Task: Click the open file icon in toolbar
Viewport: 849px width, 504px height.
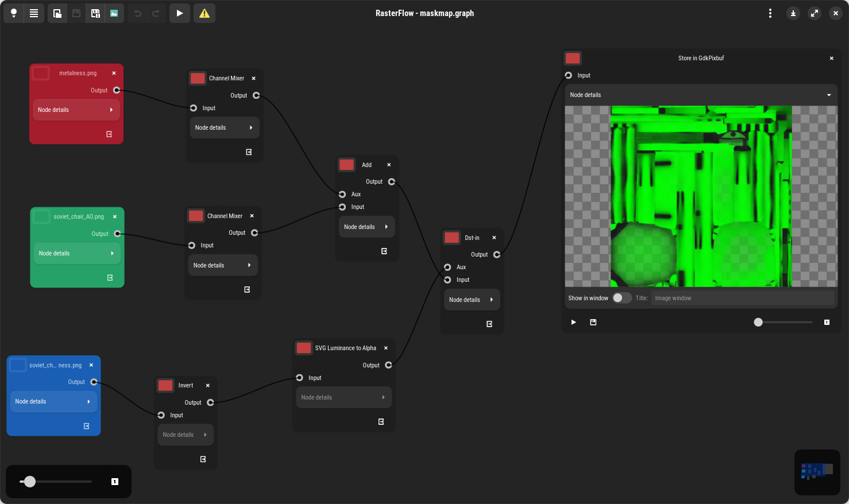Action: (x=57, y=13)
